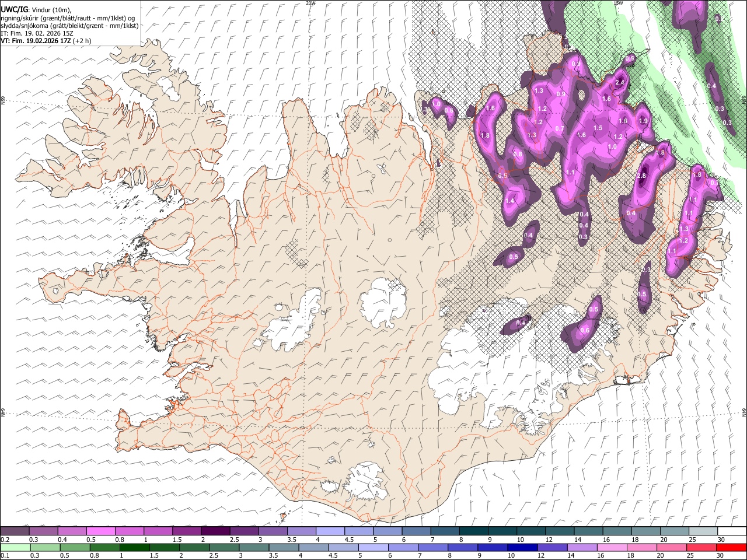Click the "25" label under the snow legend
The image size is (747, 560).
[x=691, y=540]
